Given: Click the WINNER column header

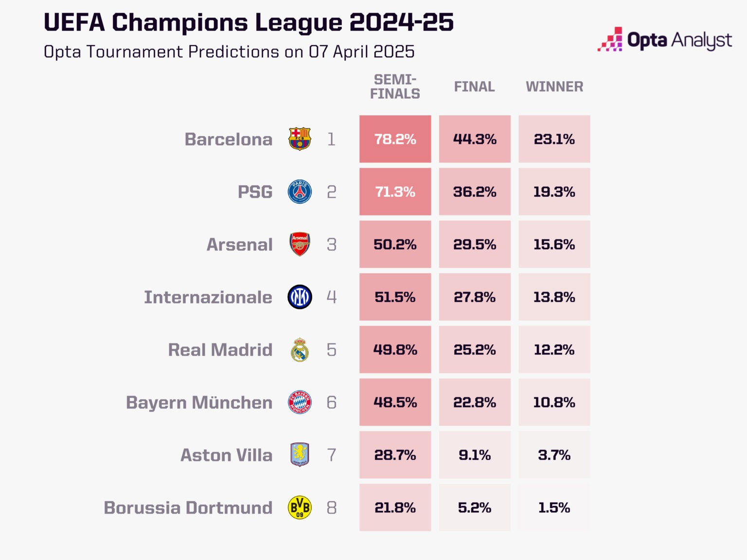Looking at the screenshot, I should coord(554,87).
